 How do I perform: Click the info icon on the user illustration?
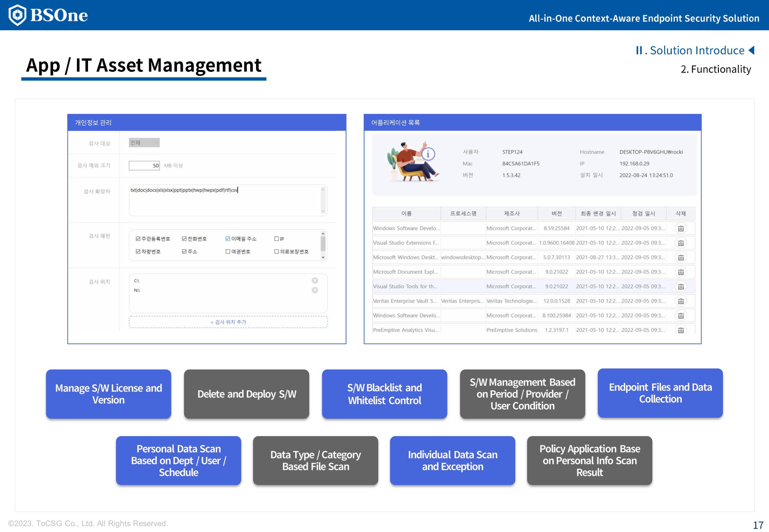[x=428, y=154]
